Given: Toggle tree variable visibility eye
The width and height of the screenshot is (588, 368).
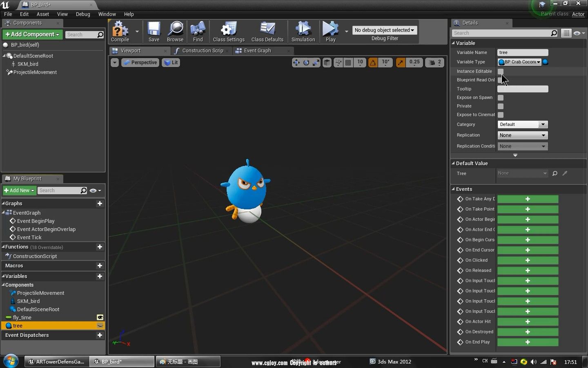Looking at the screenshot, I should pos(100,326).
